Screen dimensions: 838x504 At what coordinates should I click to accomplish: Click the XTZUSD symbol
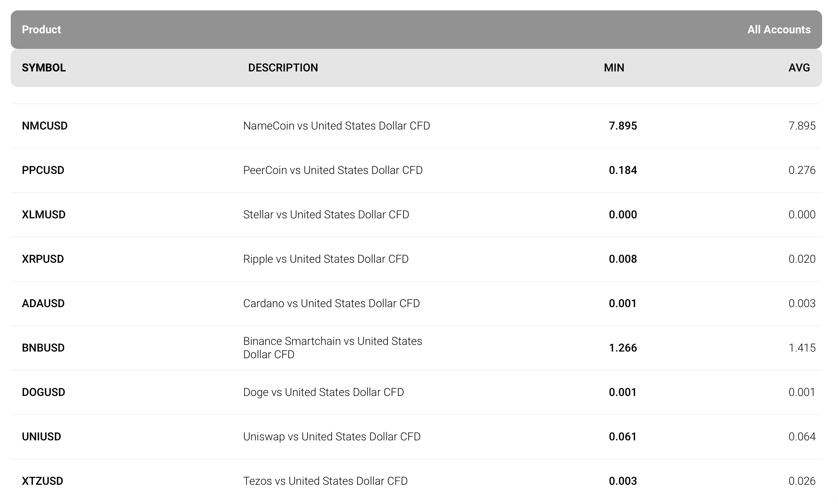(x=43, y=481)
